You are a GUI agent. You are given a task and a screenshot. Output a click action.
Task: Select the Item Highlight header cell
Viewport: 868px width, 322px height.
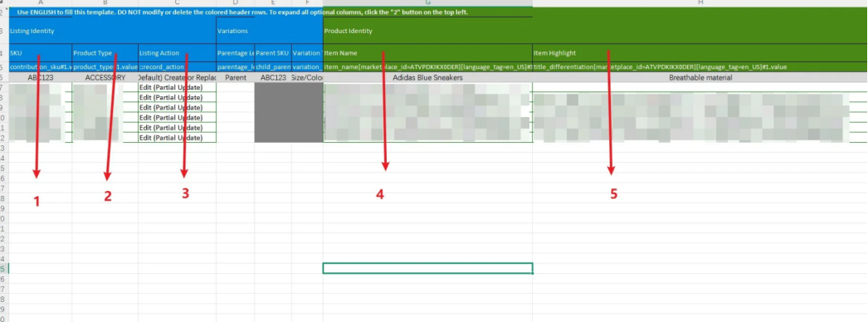click(x=700, y=53)
